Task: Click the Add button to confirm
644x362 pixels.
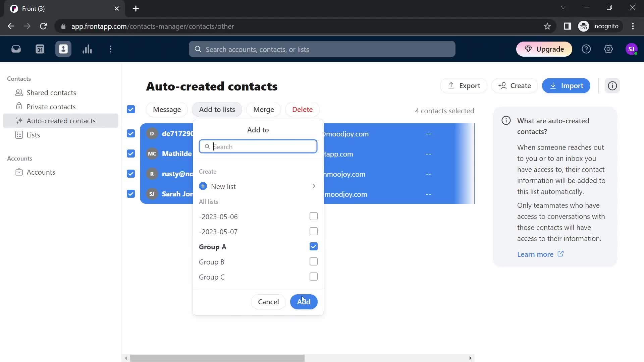Action: click(x=304, y=301)
